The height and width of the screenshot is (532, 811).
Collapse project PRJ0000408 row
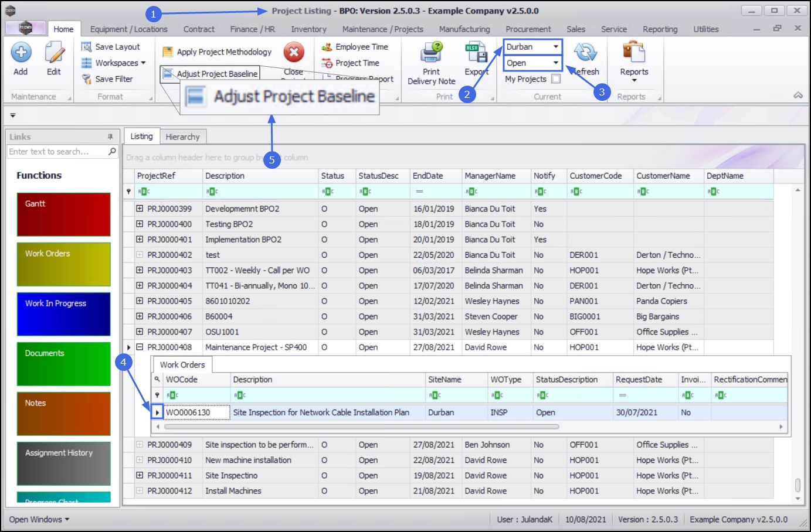(140, 347)
